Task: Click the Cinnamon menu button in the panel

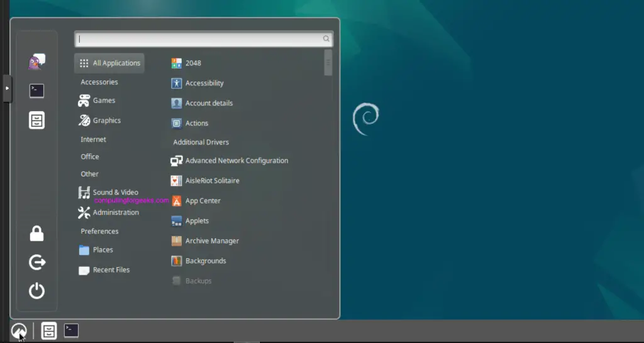Action: [x=18, y=330]
